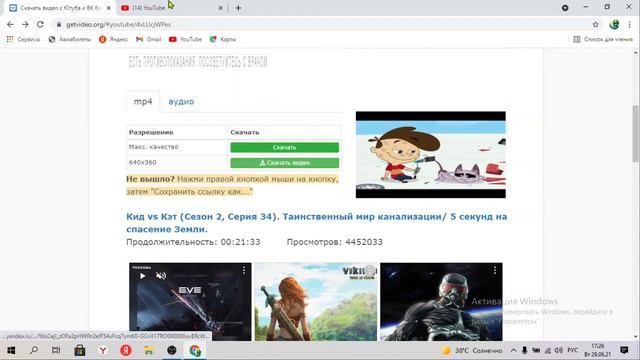Open the Сервисы apps bookmark

point(24,39)
